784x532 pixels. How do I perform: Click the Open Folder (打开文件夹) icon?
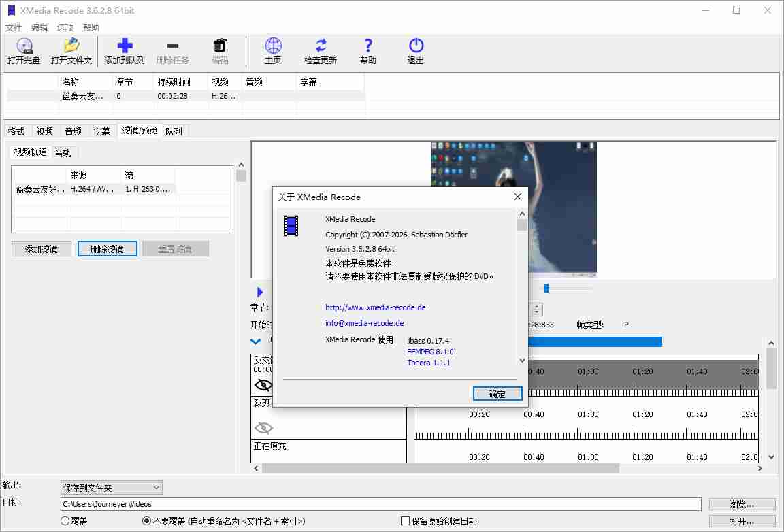point(71,46)
